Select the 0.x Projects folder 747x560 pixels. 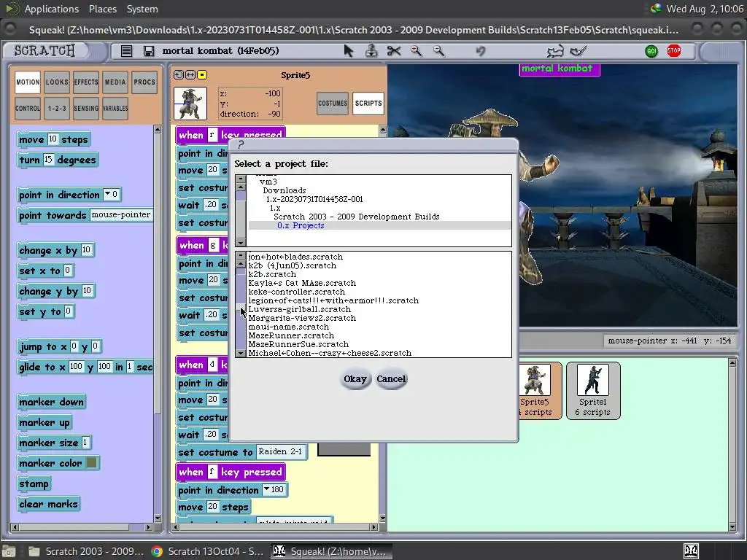(301, 226)
